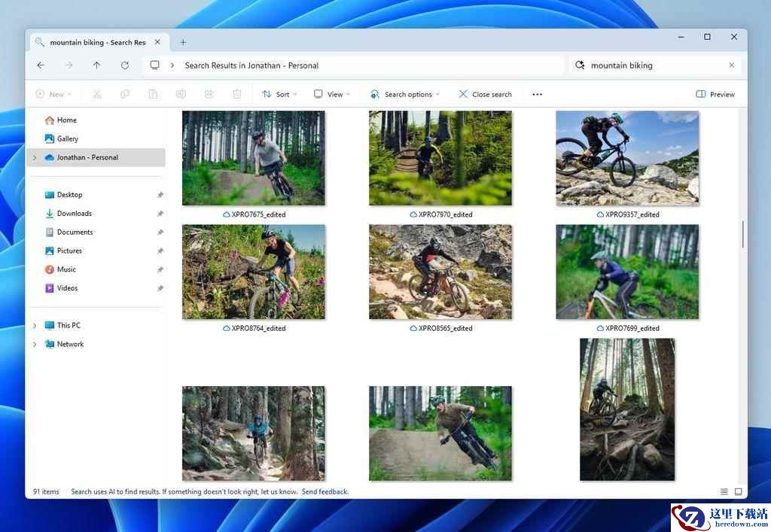
Task: Click the Share icon in toolbar
Action: click(209, 94)
